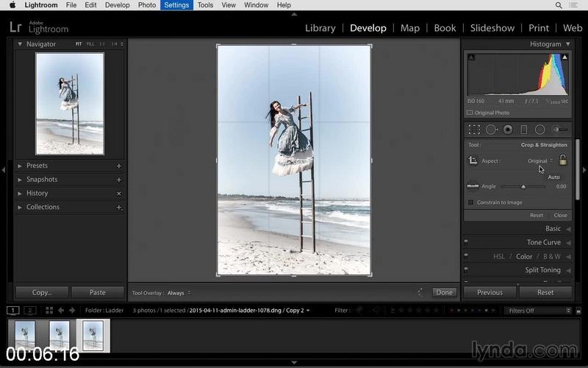Screen dimensions: 588x368
Task: Add a new collection with plus icon
Action: [119, 208]
